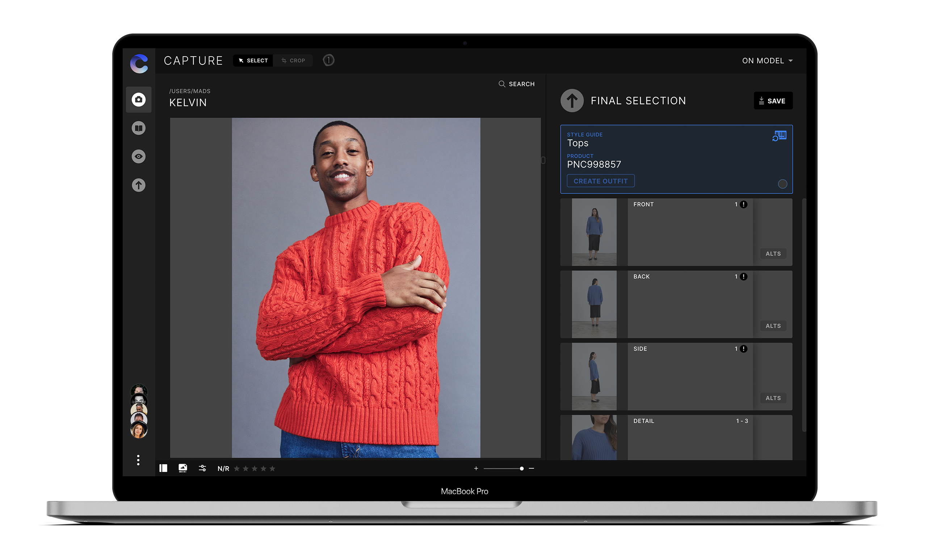Switch to CROP mode
Image resolution: width=927 pixels, height=560 pixels.
pos(293,60)
